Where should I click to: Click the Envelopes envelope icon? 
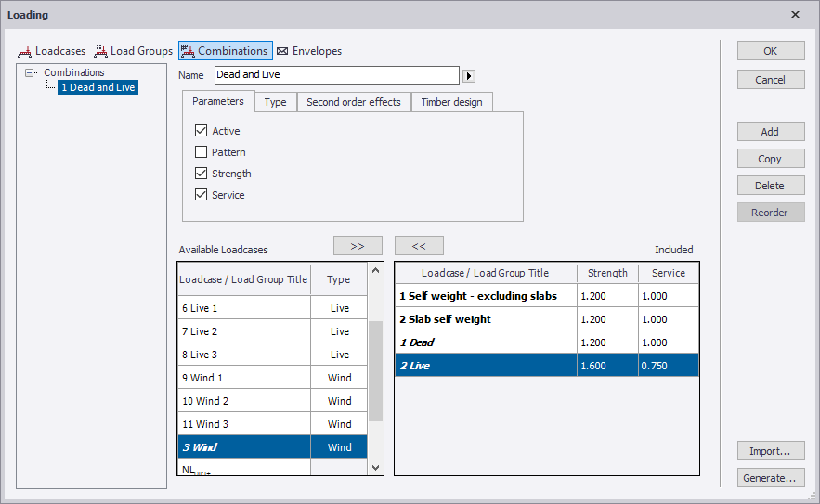(x=282, y=51)
